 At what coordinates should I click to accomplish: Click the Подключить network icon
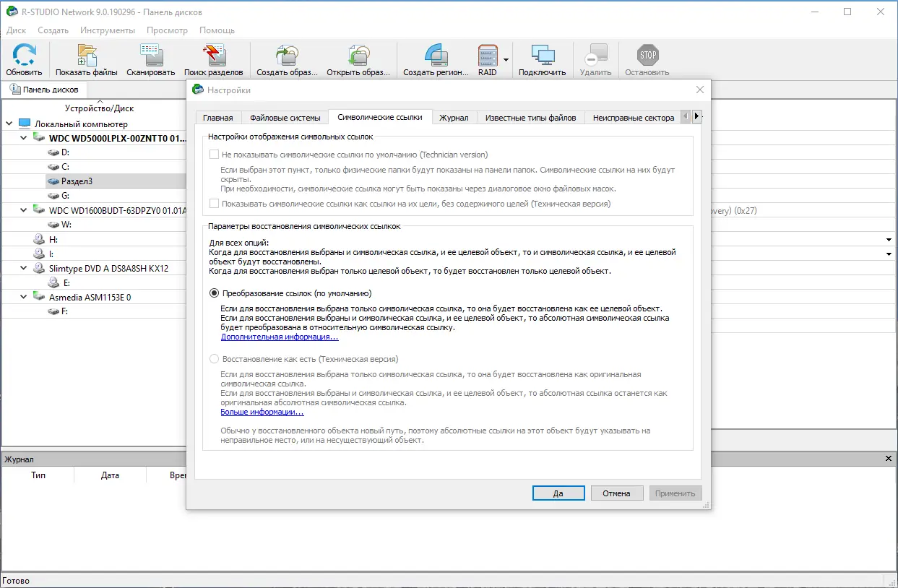(542, 56)
